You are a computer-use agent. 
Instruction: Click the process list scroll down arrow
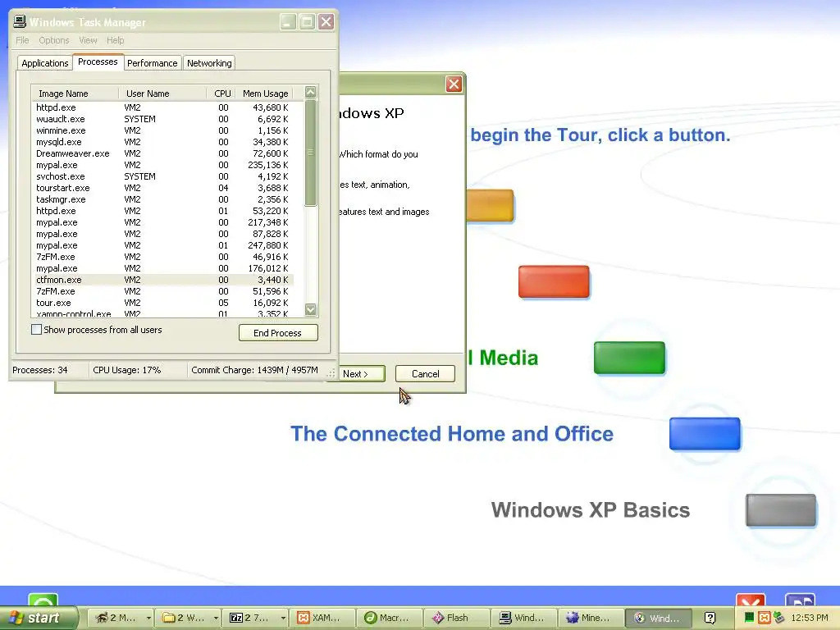(311, 309)
